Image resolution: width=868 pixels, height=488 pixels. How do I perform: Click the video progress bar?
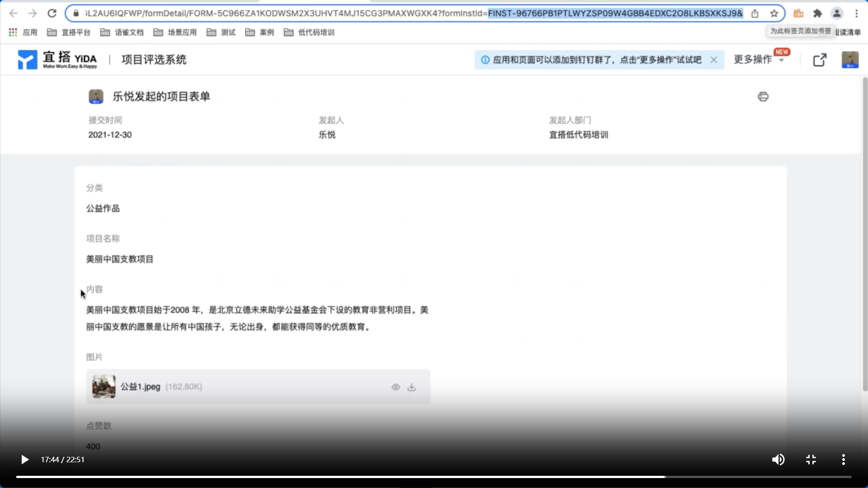(434, 477)
